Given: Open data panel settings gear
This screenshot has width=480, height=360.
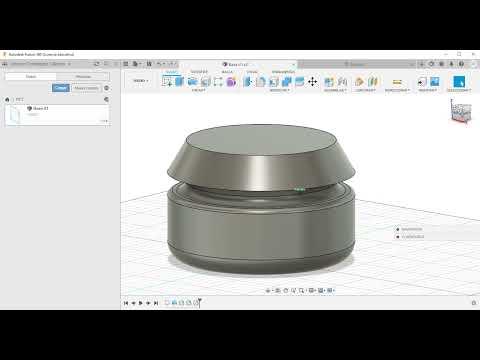Looking at the screenshot, I should point(107,88).
